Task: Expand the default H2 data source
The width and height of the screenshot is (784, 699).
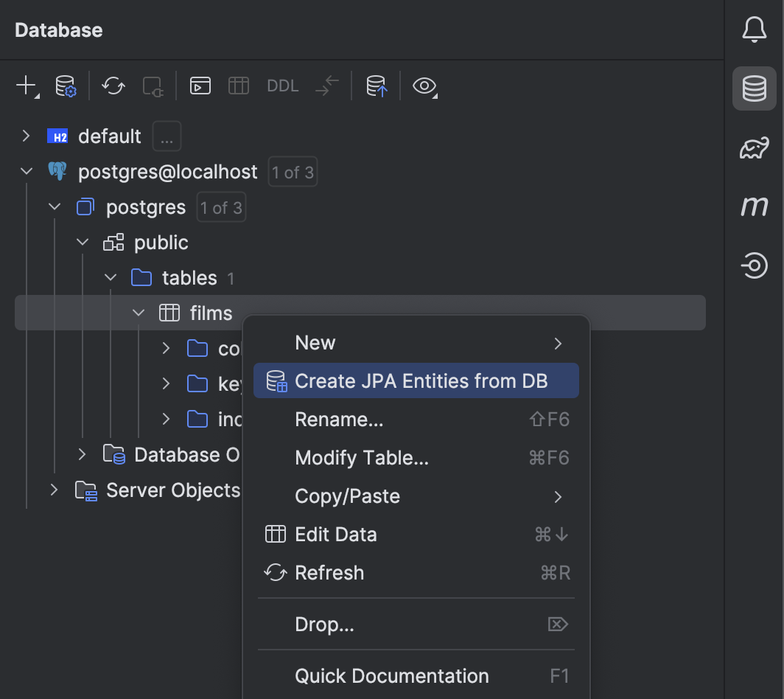Action: coord(26,136)
